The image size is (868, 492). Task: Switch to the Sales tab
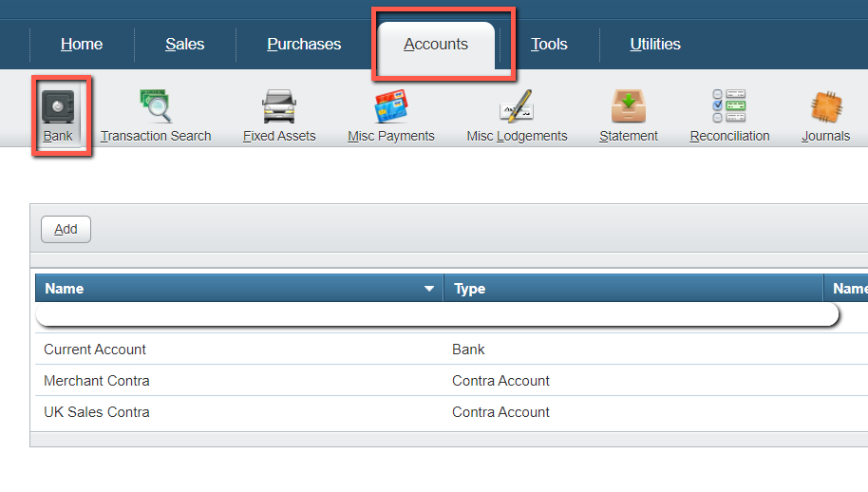185,45
